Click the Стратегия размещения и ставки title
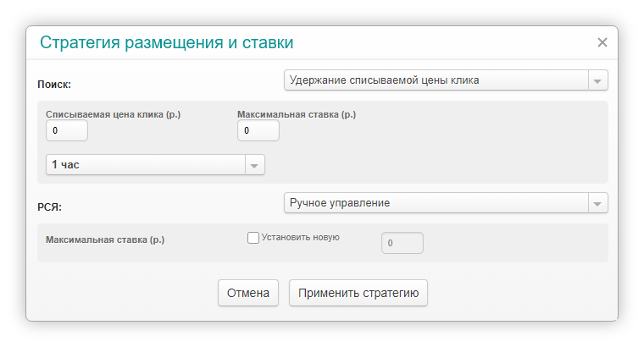This screenshot has height=347, width=644. point(166,42)
